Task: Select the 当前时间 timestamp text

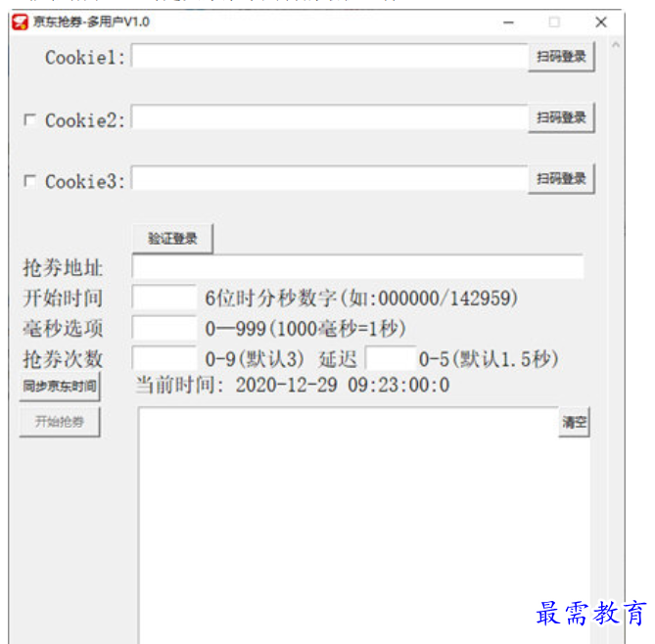Action: point(293,385)
